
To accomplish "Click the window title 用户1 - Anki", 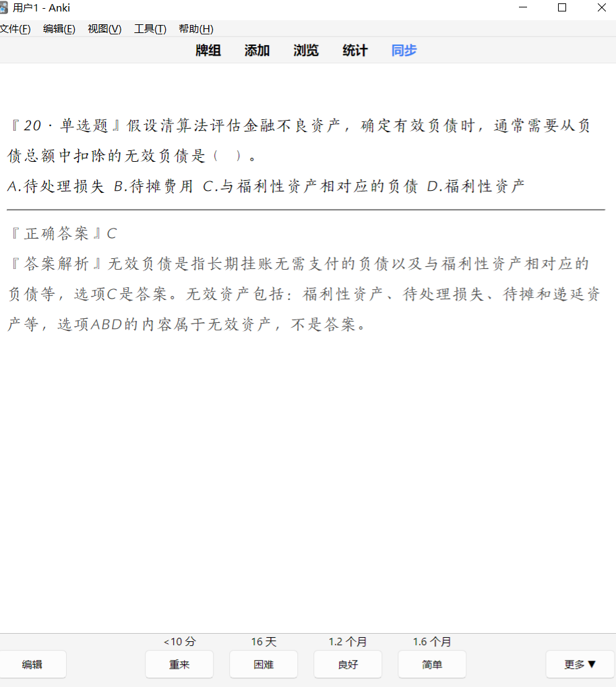I will (x=42, y=8).
